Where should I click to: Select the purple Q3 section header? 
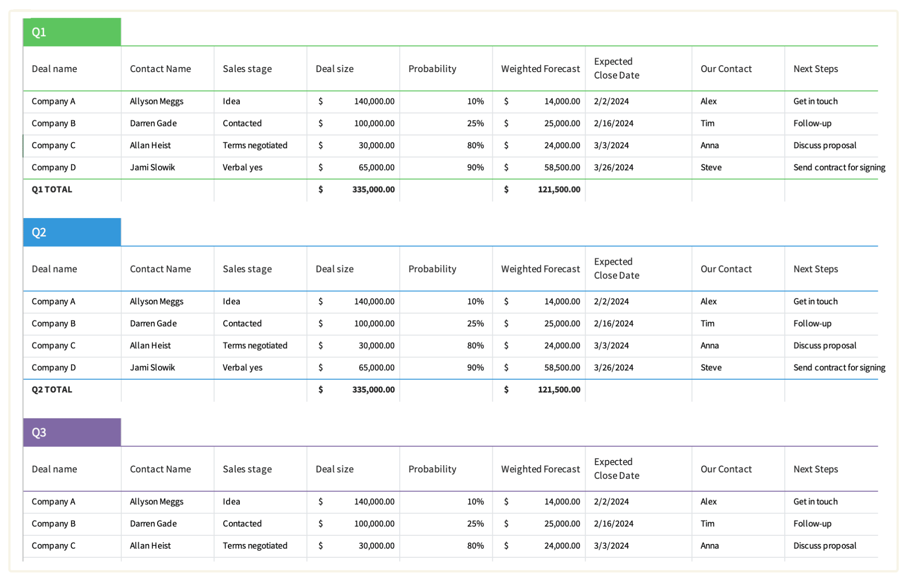[x=72, y=432]
